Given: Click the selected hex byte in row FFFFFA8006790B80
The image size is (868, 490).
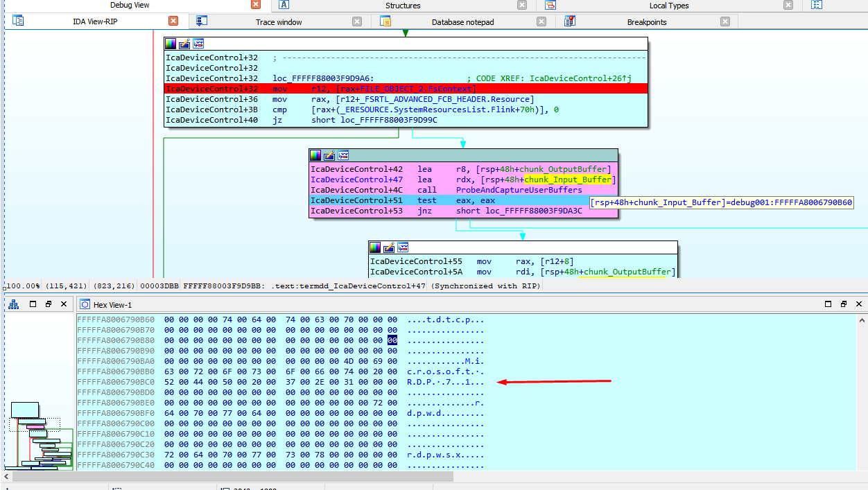Looking at the screenshot, I should [392, 340].
